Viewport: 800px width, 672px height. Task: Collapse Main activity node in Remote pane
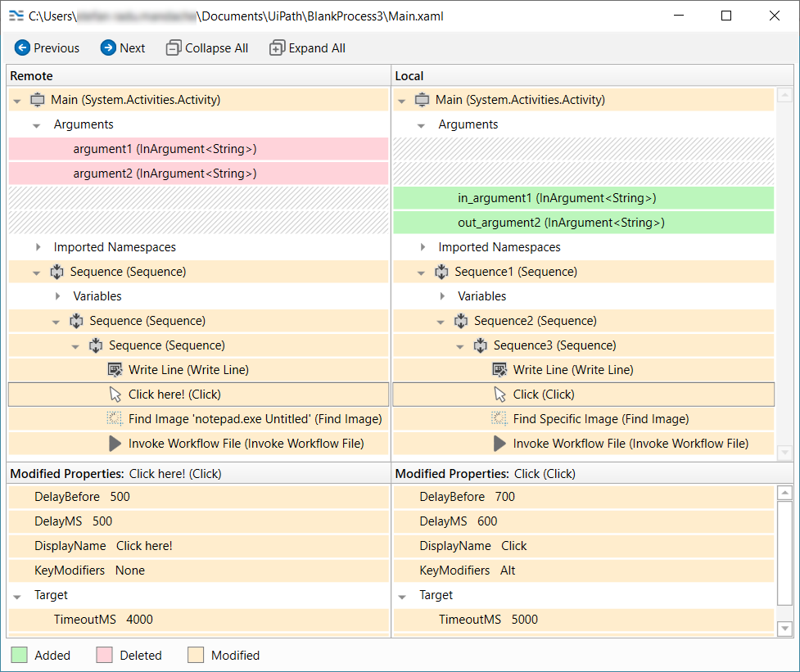tap(17, 101)
